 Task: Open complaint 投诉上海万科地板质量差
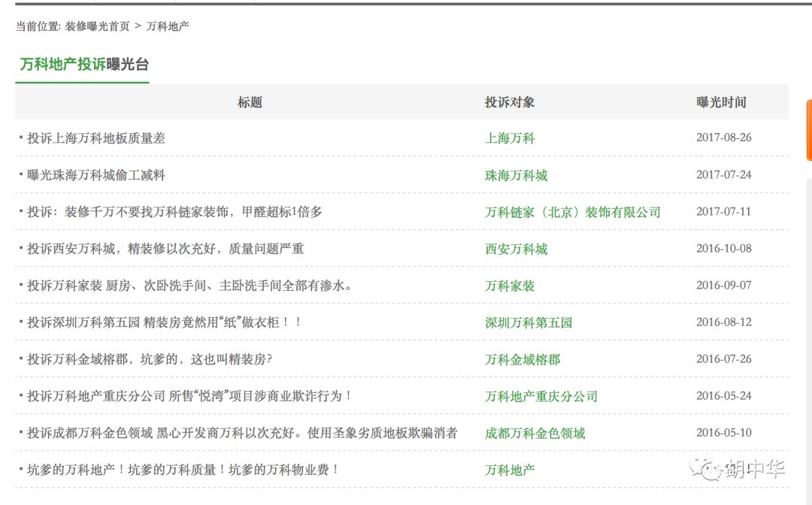(96, 138)
